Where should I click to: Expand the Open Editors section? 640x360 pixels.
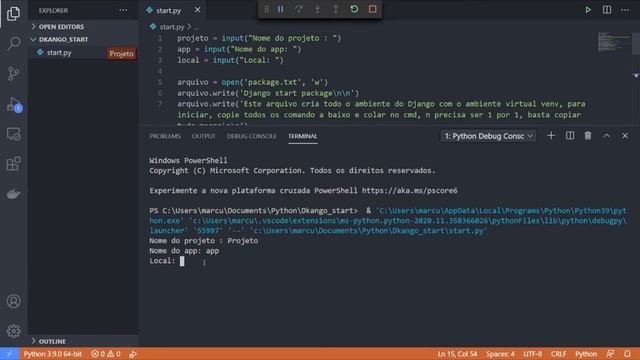[83, 27]
